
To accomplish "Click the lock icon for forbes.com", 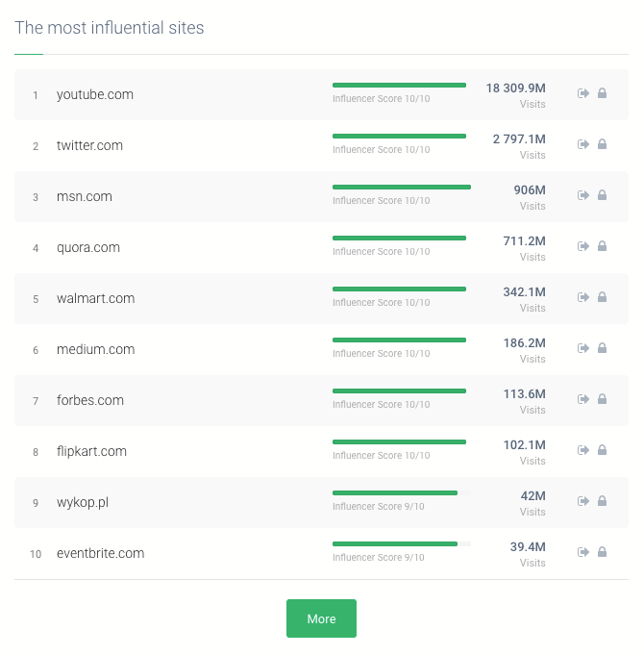I will click(602, 398).
